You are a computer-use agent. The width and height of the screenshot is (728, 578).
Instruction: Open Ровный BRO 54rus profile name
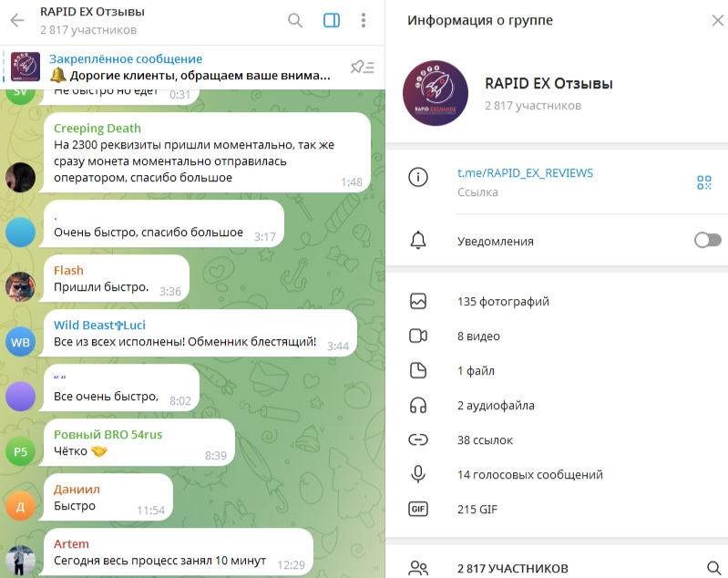click(x=108, y=435)
